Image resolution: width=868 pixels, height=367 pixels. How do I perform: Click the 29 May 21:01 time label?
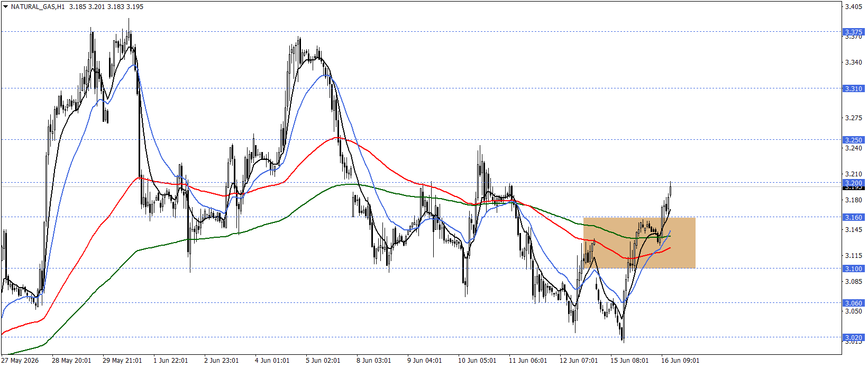(x=122, y=361)
